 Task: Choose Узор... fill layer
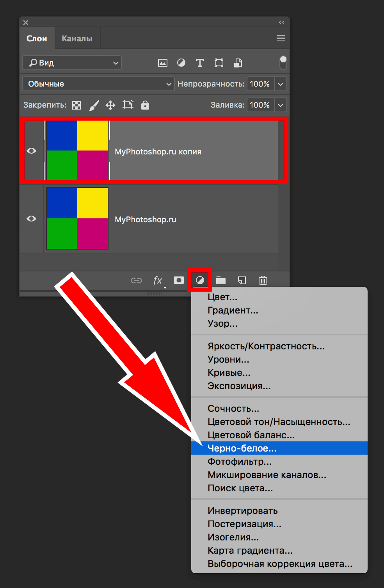pyautogui.click(x=279, y=324)
